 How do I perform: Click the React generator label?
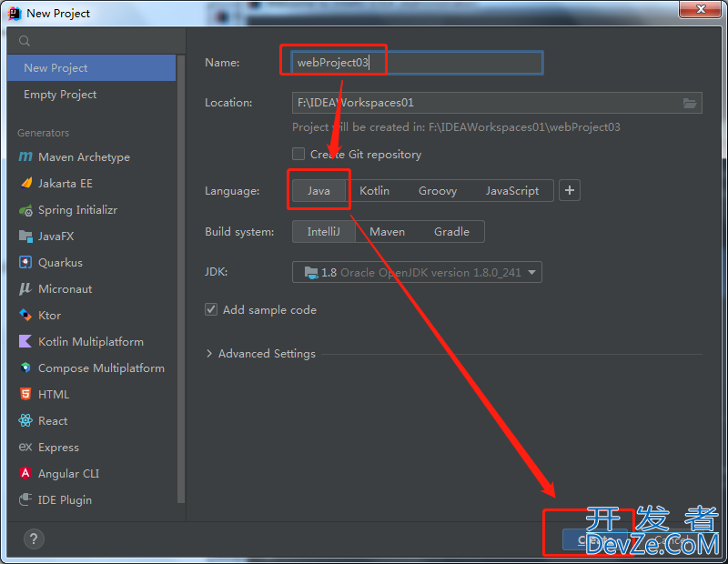[x=53, y=420]
